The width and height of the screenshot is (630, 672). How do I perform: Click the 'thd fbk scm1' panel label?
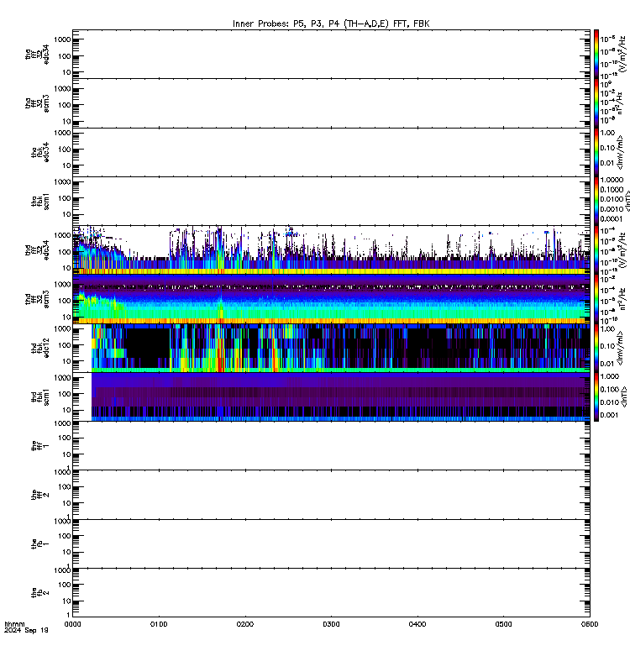pyautogui.click(x=40, y=397)
